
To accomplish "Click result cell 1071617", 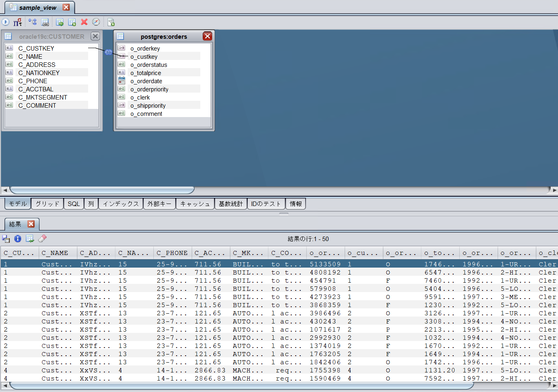I will point(325,330).
